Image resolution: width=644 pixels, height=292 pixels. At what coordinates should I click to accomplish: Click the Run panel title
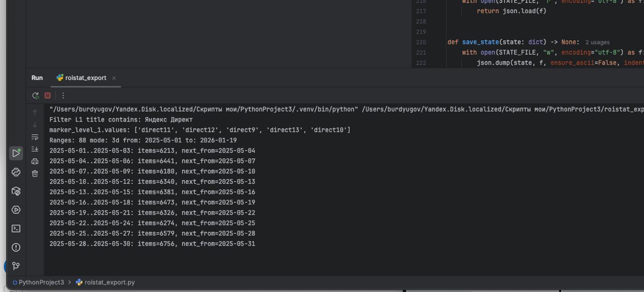click(37, 78)
